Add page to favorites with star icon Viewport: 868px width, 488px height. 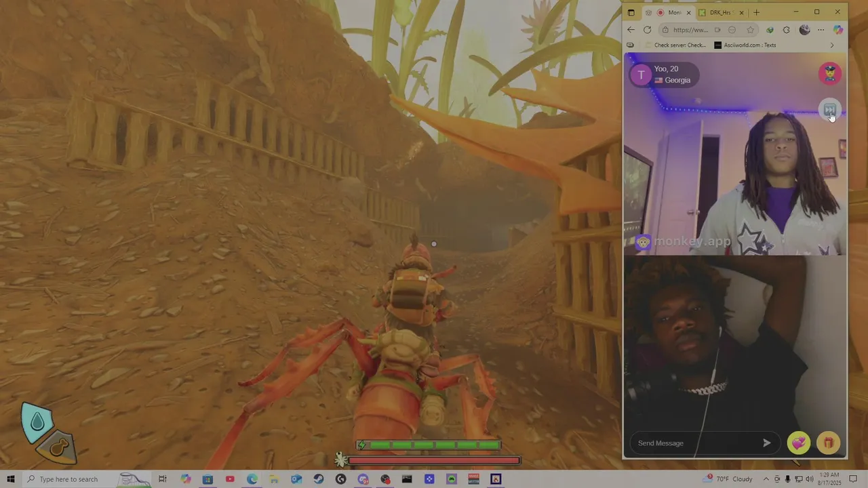pos(750,30)
